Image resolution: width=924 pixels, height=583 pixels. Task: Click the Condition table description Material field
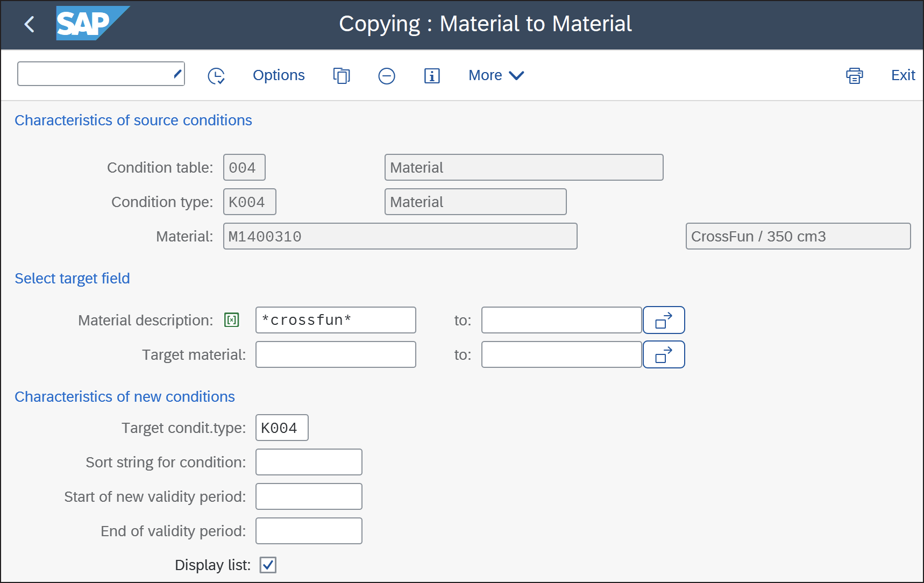coord(524,167)
